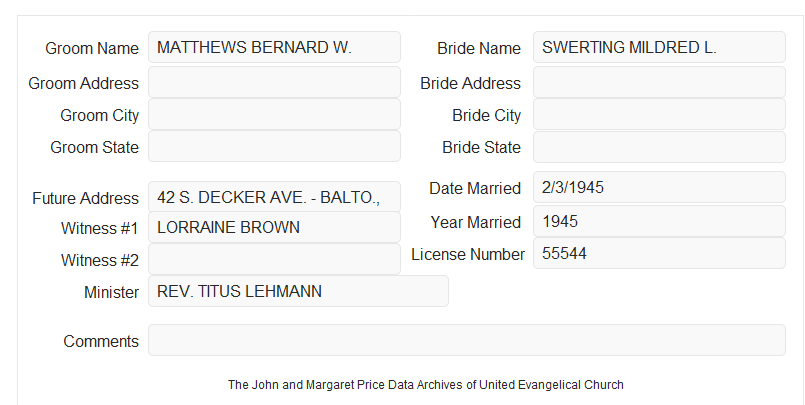Select the Groom City input
This screenshot has height=405, width=805.
[x=274, y=114]
